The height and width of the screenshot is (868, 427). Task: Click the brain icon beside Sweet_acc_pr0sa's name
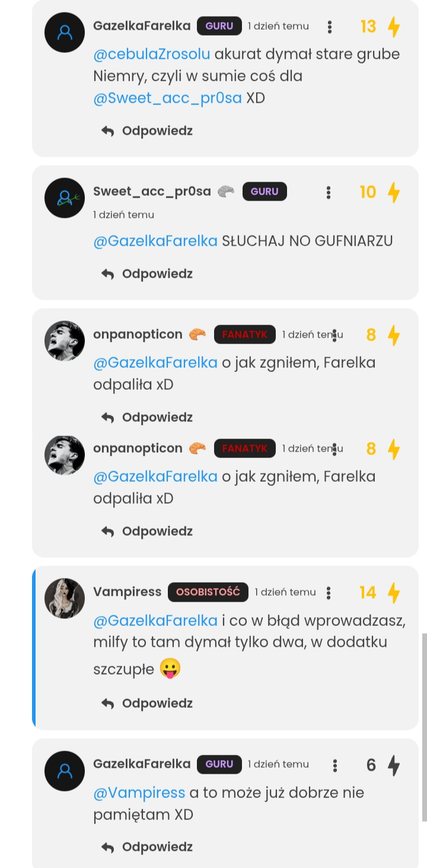pyautogui.click(x=226, y=192)
